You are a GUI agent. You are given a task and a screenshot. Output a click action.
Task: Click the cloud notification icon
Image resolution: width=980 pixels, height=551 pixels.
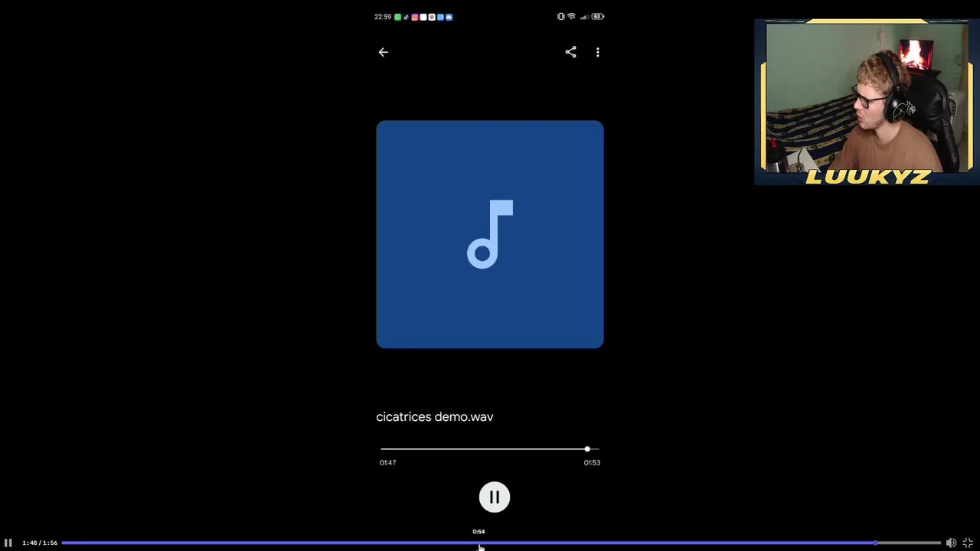coord(449,17)
